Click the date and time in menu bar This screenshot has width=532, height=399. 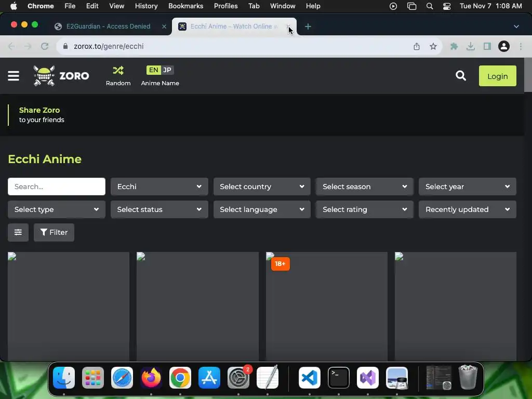(490, 6)
